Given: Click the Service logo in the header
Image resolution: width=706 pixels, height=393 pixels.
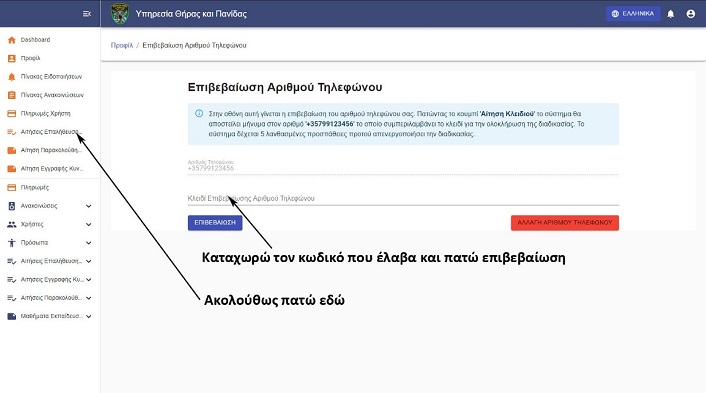Looking at the screenshot, I should pos(120,14).
